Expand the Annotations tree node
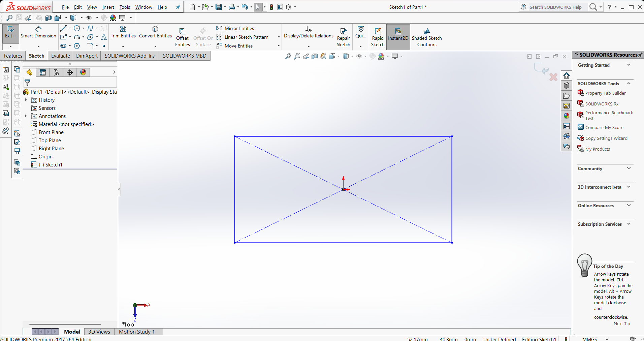Screen dimensions: 644x341 pyautogui.click(x=26, y=116)
